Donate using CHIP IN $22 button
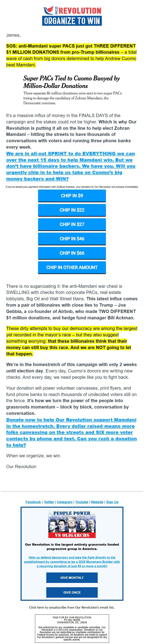 tap(72, 210)
